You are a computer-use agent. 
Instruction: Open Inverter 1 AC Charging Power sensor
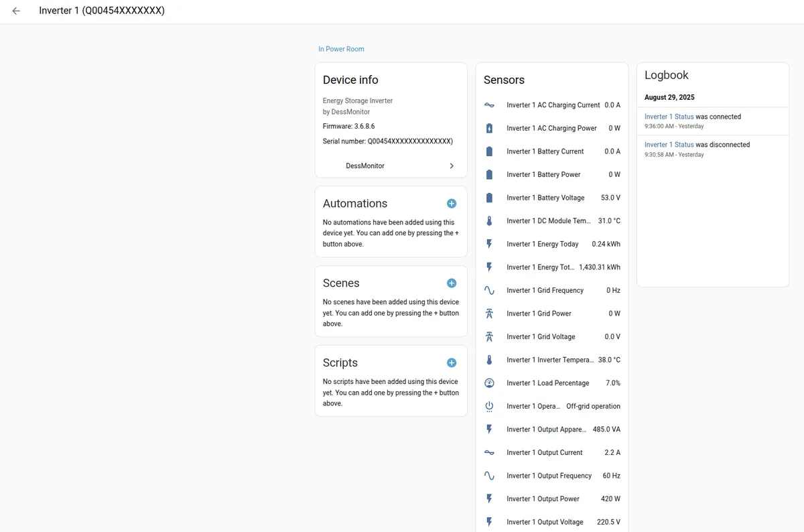click(x=552, y=128)
